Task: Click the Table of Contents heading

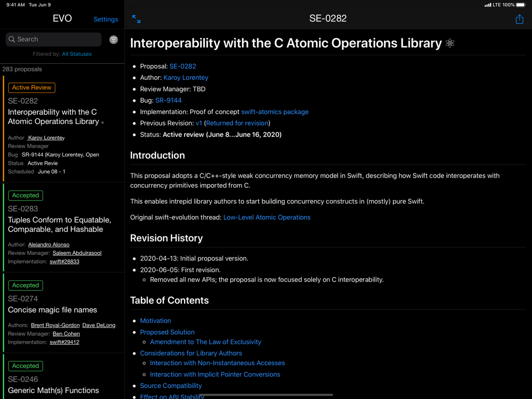Action: coord(169,301)
